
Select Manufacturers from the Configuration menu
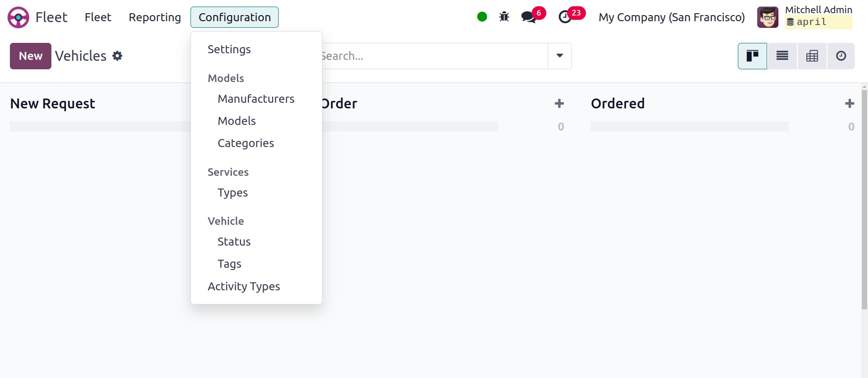256,99
